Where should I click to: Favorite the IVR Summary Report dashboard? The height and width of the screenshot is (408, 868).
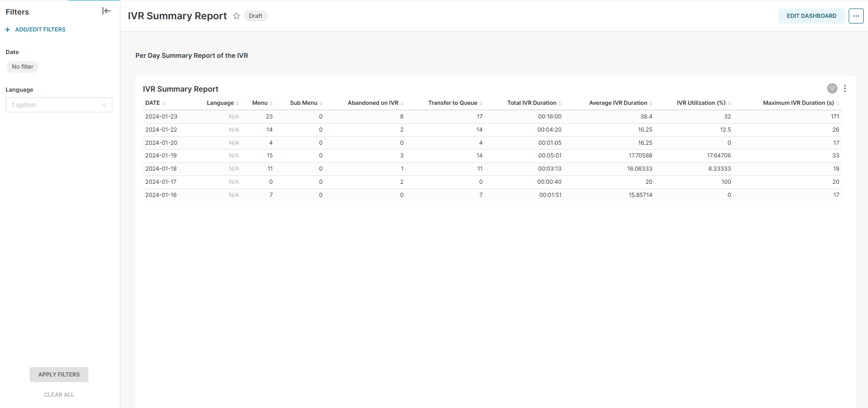237,16
